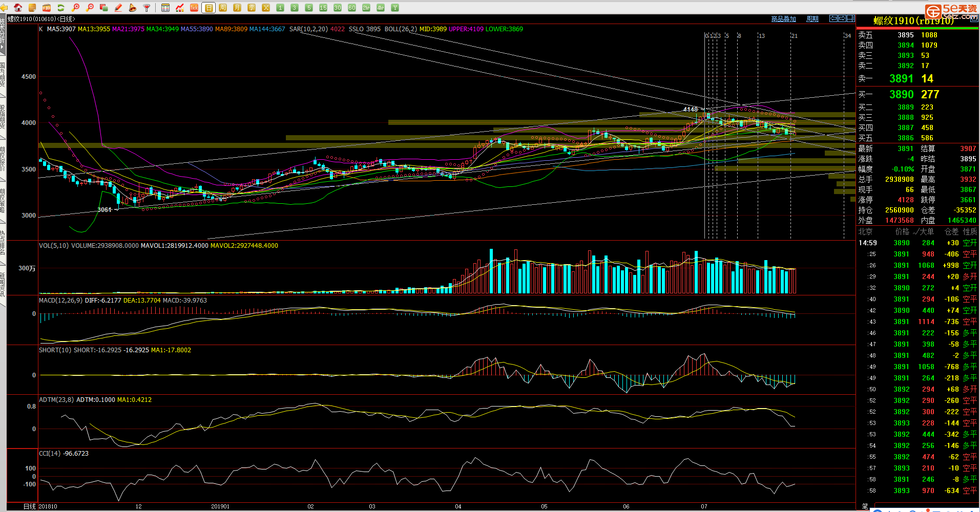
Task: Click the 卖五 price 3895
Action: (x=905, y=35)
